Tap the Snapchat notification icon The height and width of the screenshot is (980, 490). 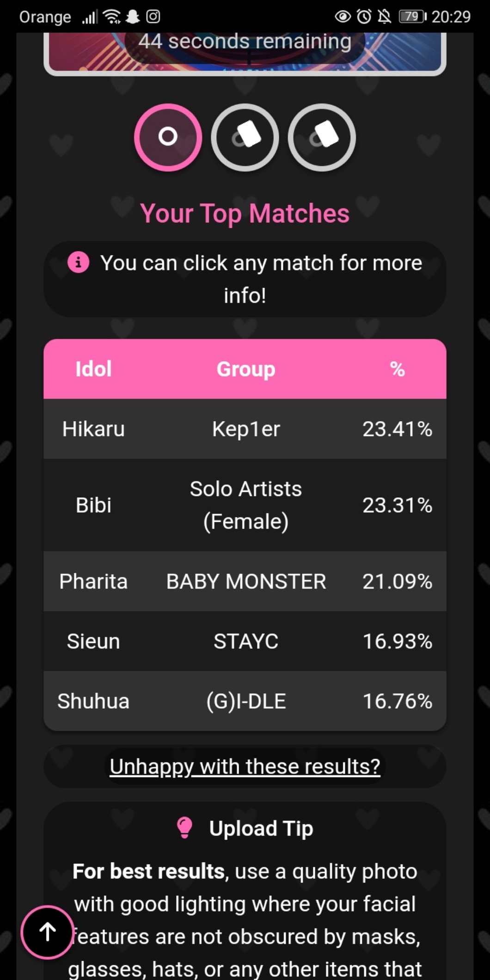pos(133,17)
